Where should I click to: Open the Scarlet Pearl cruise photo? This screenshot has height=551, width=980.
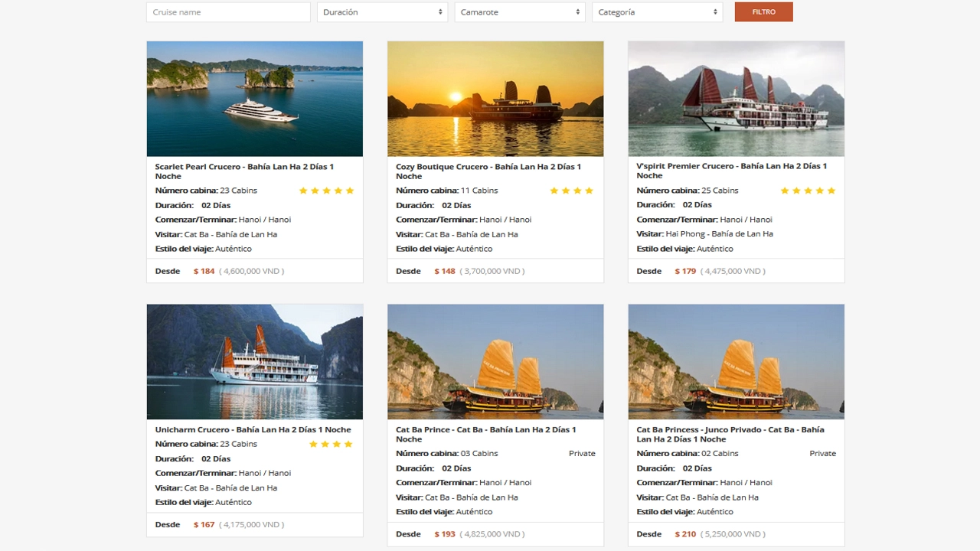[255, 99]
